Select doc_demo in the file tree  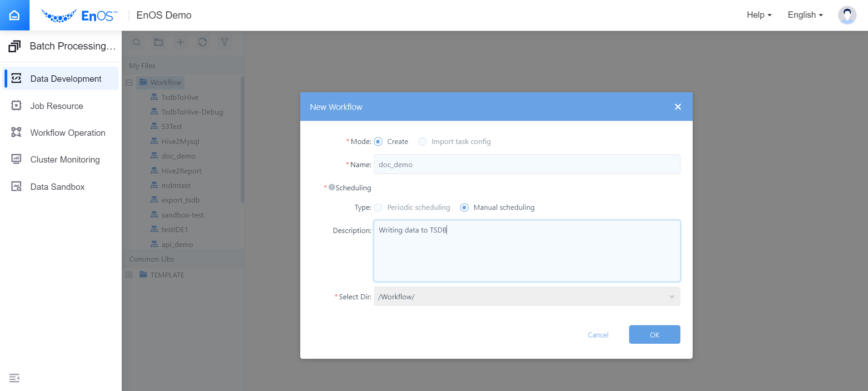[179, 156]
